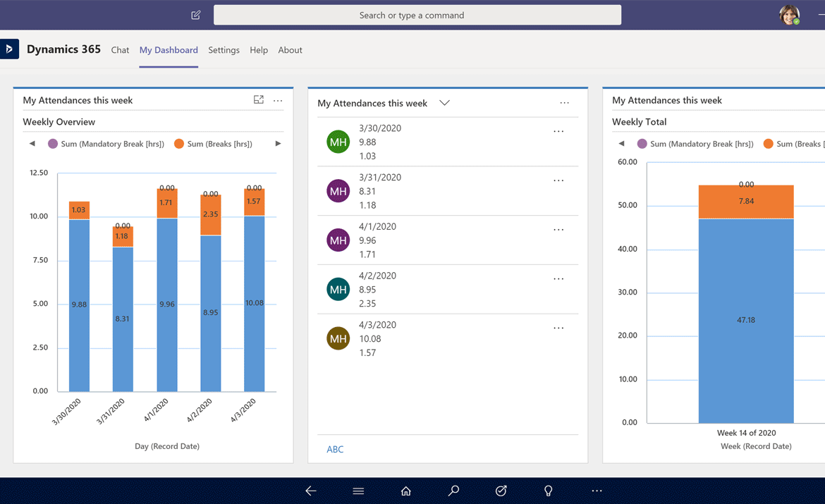Click the compose new chat icon
Viewport: 825px width, 504px height.
pos(196,15)
